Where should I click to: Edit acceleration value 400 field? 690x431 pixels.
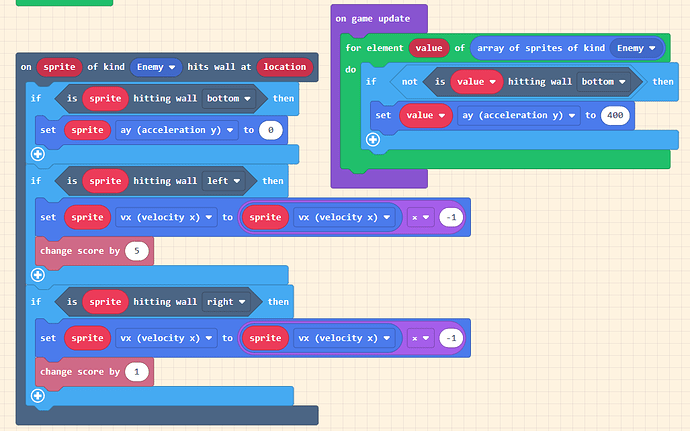(615, 115)
